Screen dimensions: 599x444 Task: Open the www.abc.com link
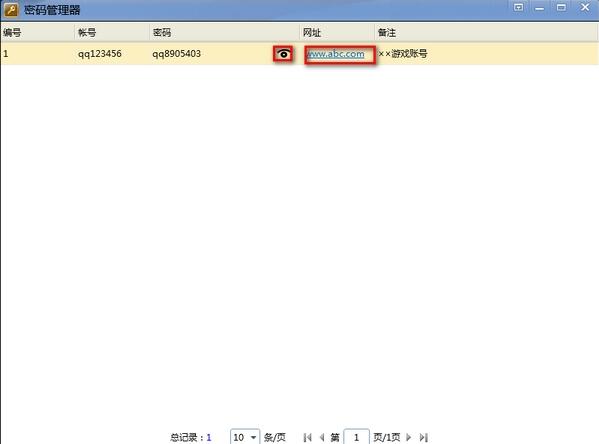(x=336, y=54)
